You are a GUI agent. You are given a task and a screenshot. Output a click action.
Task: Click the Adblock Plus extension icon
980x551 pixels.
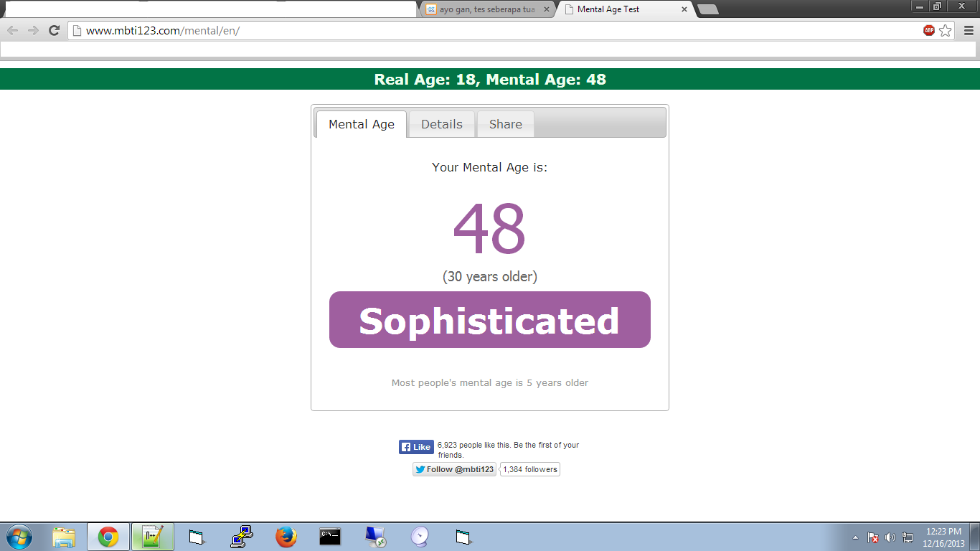pyautogui.click(x=929, y=30)
